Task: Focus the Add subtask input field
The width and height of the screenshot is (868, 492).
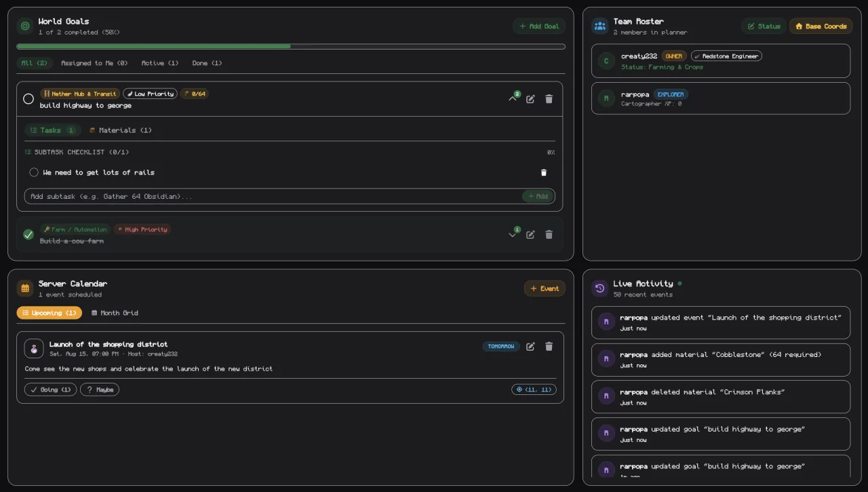Action: click(x=290, y=196)
